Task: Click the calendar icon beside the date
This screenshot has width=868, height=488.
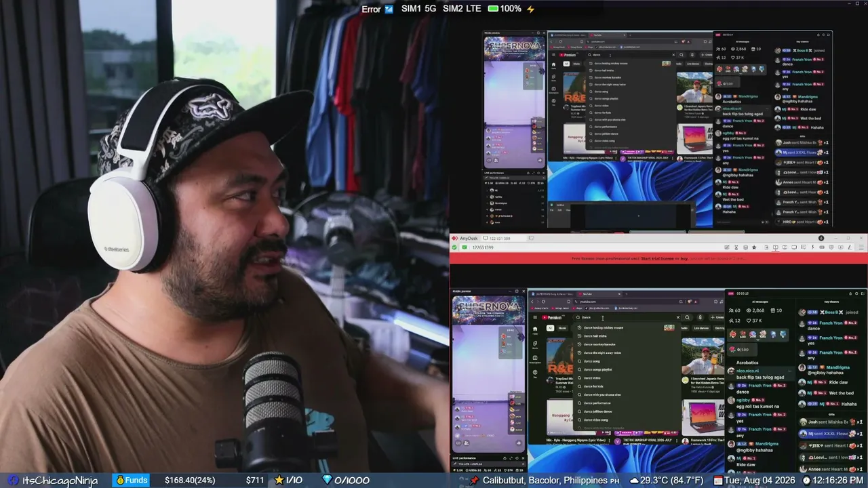Action: (x=718, y=481)
